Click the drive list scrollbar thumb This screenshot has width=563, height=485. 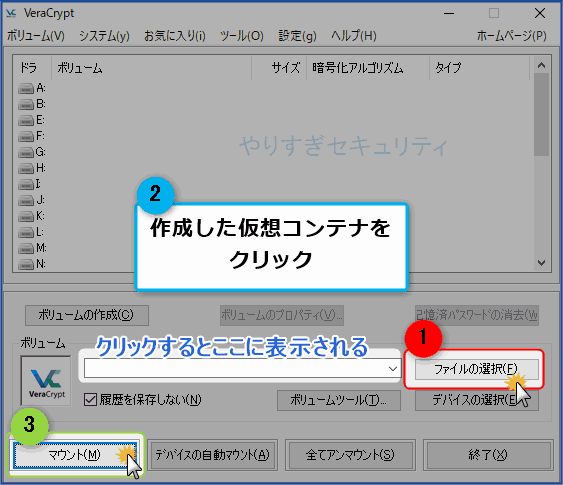pos(541,115)
